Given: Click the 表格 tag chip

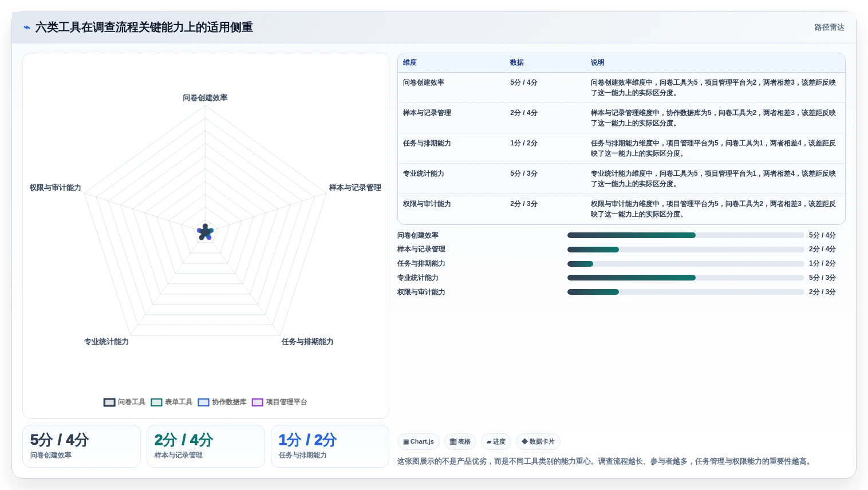Looking at the screenshot, I should 460,442.
